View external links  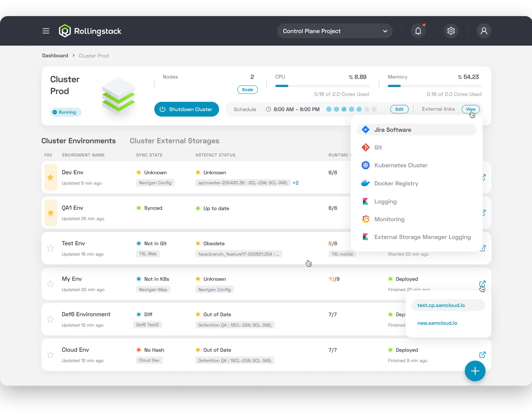pyautogui.click(x=471, y=109)
